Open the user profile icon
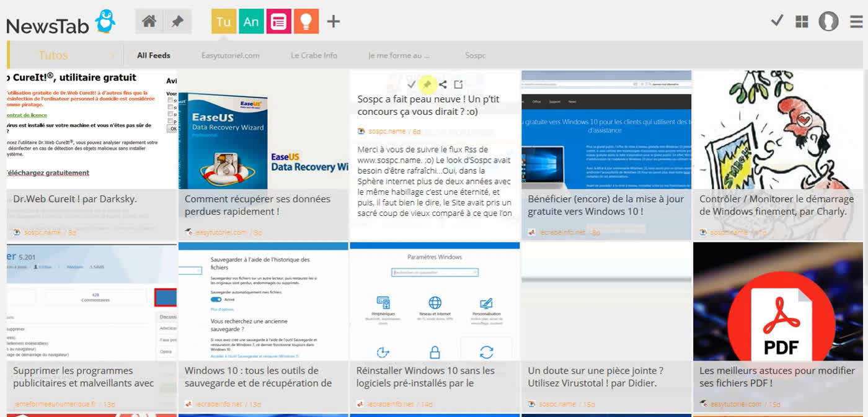 point(828,21)
